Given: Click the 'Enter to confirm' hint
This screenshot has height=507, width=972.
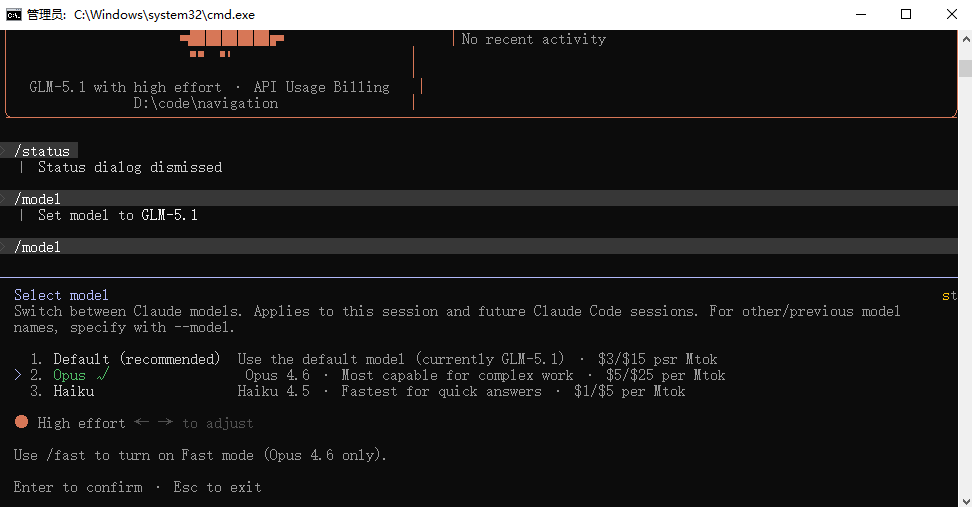Looking at the screenshot, I should point(78,487).
